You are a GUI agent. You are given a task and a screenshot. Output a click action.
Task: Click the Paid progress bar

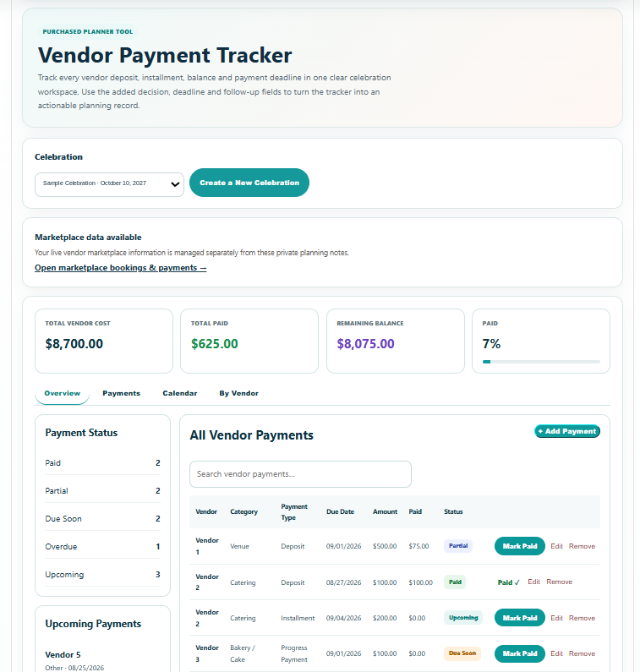tap(541, 362)
